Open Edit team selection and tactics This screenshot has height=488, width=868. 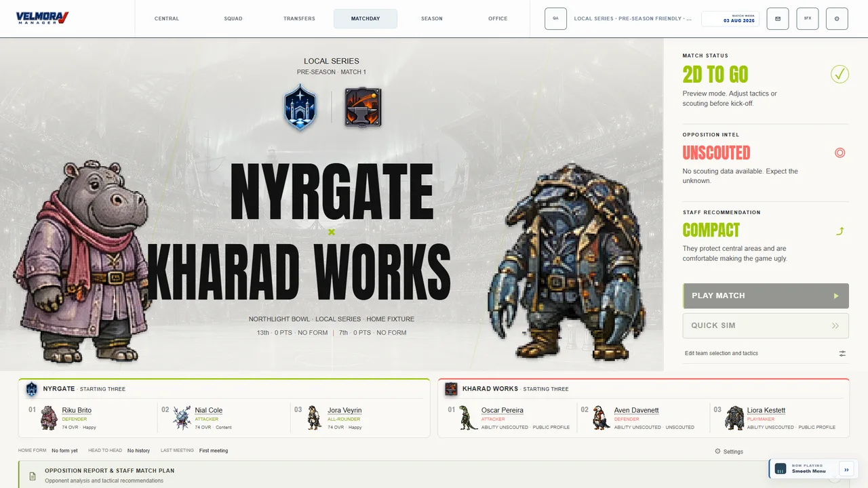tap(766, 353)
